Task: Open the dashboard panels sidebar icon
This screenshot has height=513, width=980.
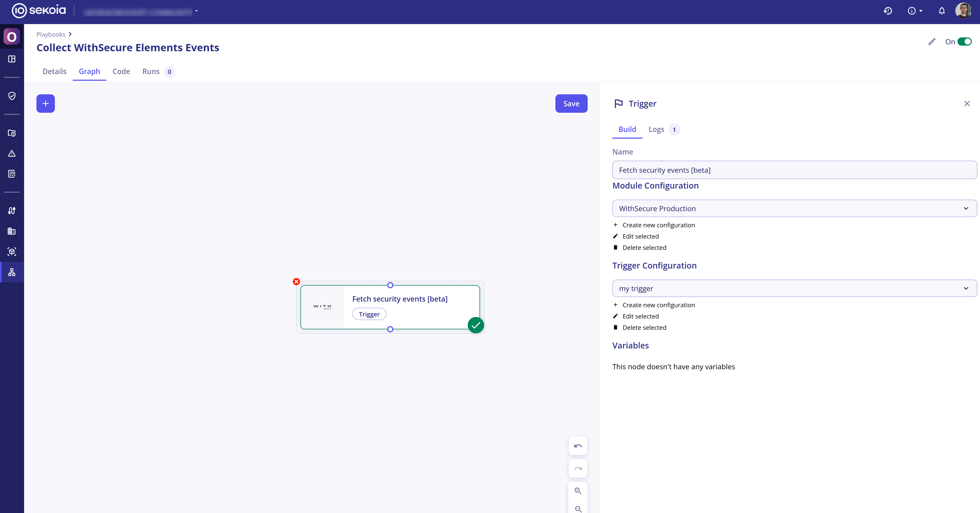Action: click(12, 59)
